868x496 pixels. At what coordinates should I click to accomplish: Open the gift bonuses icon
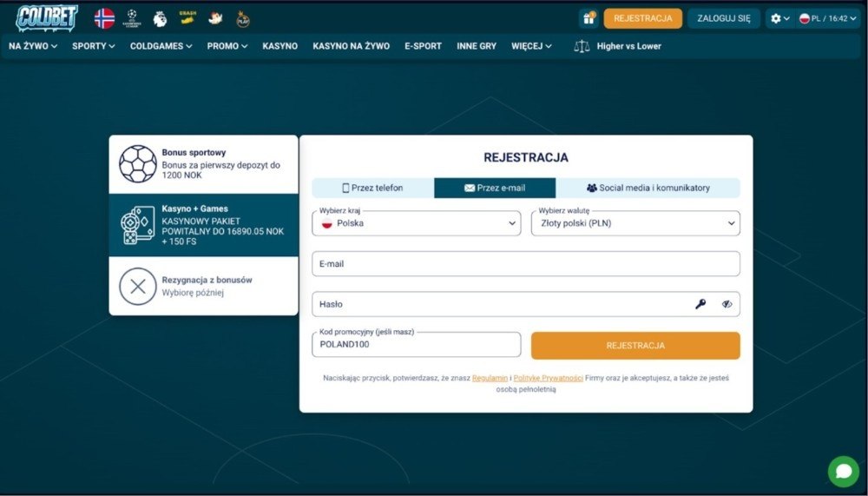click(x=589, y=18)
